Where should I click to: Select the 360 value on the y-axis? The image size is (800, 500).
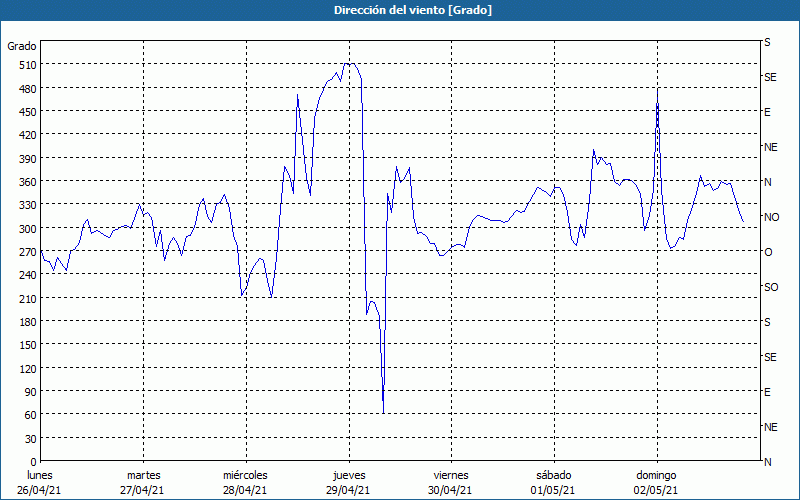click(x=28, y=182)
